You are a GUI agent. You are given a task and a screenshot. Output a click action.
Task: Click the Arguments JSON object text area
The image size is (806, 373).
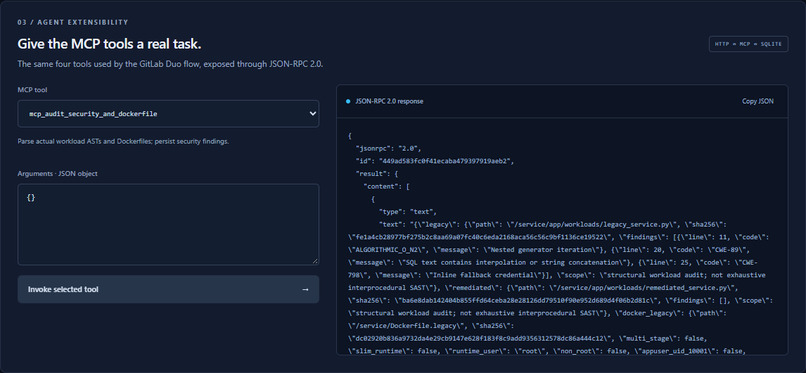(x=168, y=225)
